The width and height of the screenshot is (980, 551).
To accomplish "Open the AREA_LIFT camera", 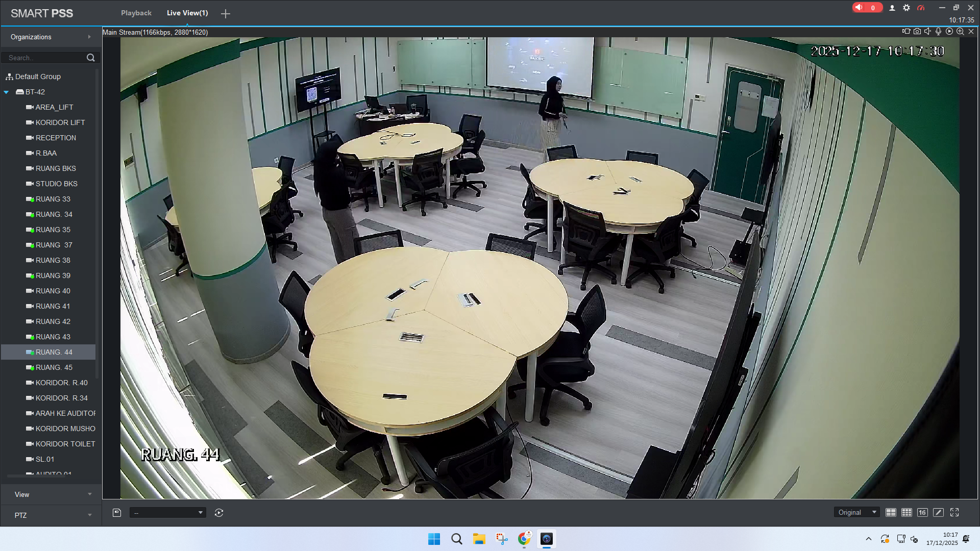I will pos(54,107).
